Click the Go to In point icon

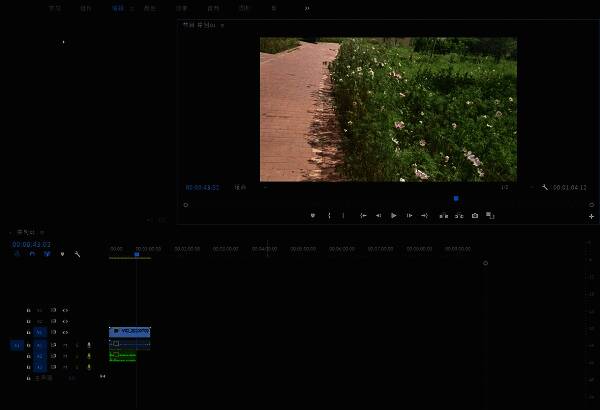coord(363,215)
